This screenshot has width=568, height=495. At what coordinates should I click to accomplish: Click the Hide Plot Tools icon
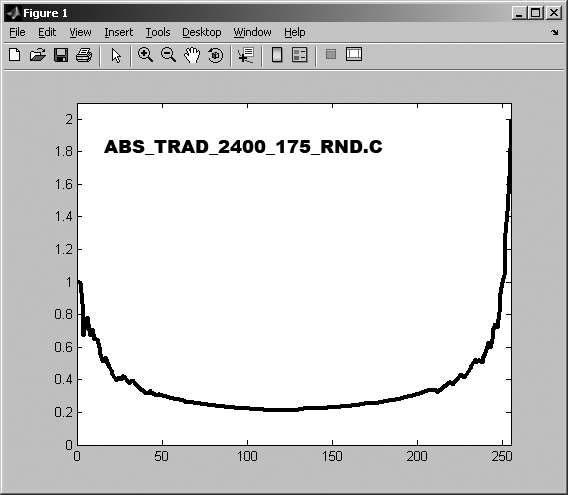pos(331,54)
